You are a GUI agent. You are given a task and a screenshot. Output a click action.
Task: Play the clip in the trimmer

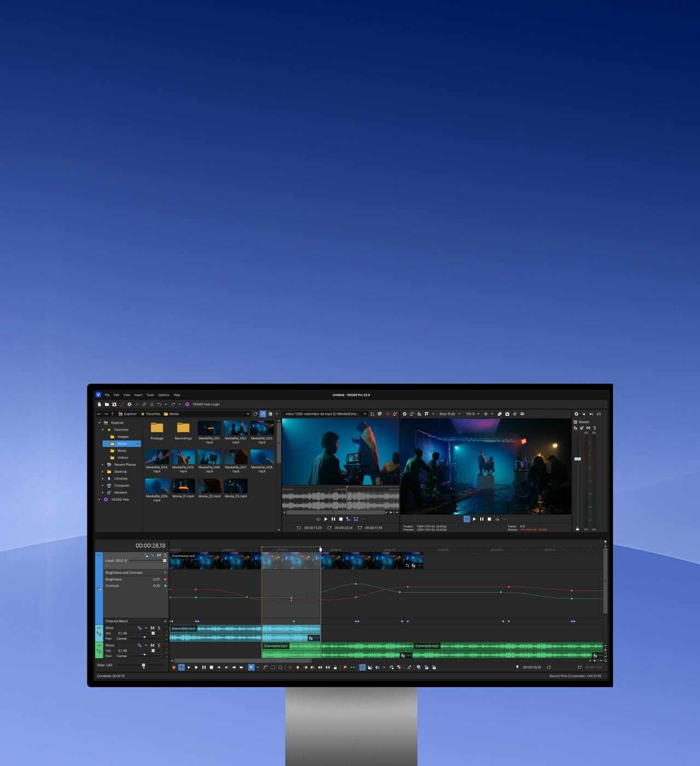pos(325,519)
